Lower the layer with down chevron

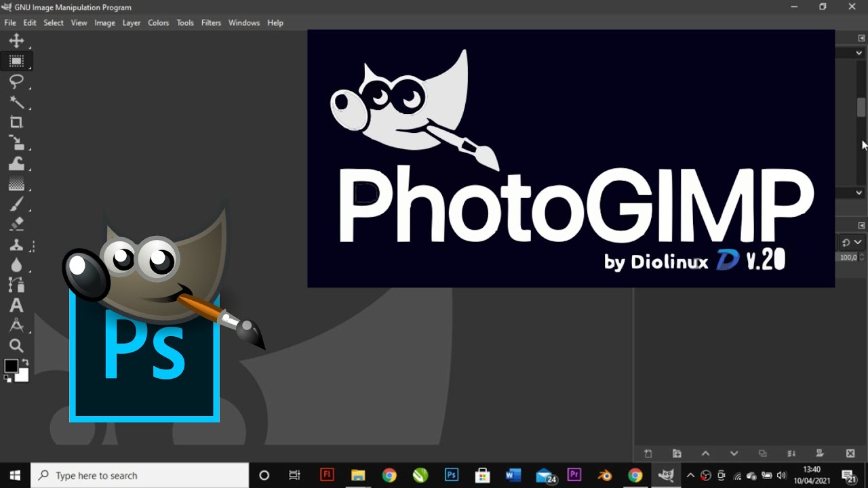[x=734, y=453]
